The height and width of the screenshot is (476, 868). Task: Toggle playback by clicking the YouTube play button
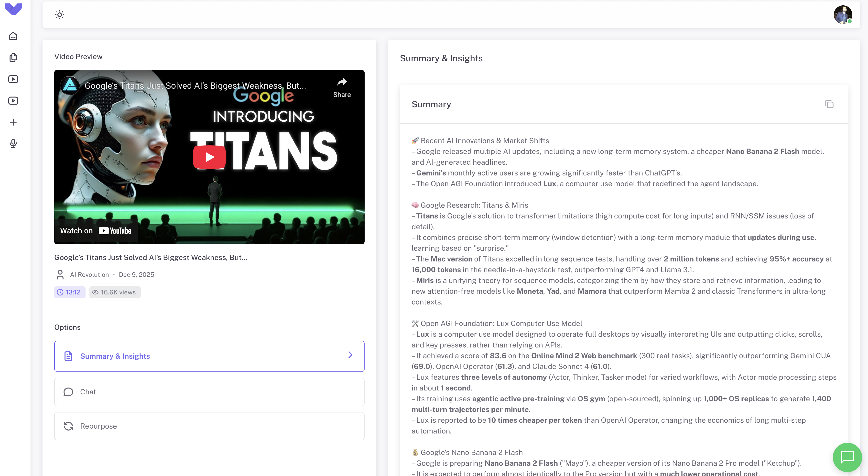pos(209,157)
